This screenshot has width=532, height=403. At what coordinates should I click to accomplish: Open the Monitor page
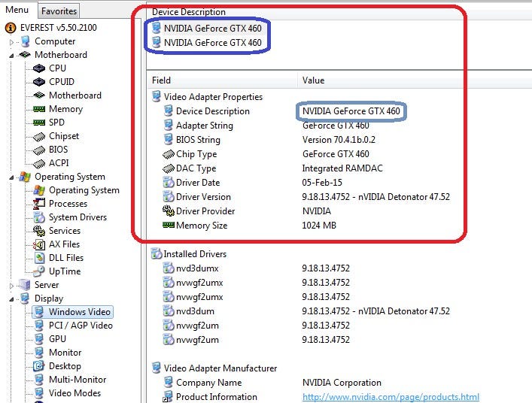coord(65,353)
